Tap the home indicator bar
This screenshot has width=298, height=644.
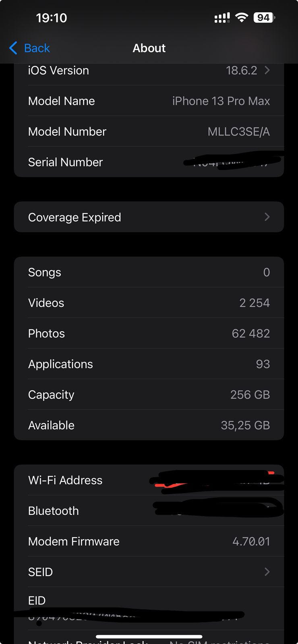tap(149, 637)
